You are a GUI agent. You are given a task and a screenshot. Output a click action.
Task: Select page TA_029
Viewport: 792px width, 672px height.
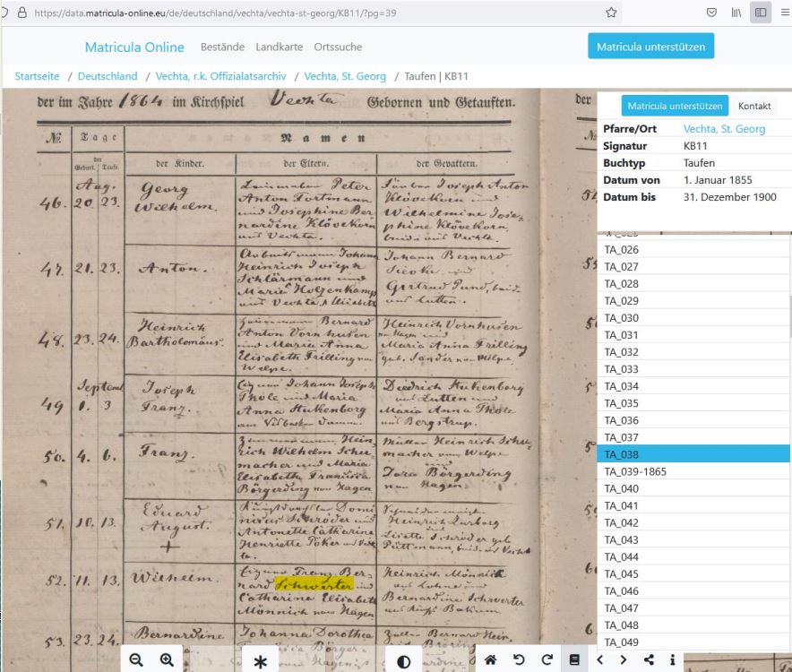(x=693, y=301)
